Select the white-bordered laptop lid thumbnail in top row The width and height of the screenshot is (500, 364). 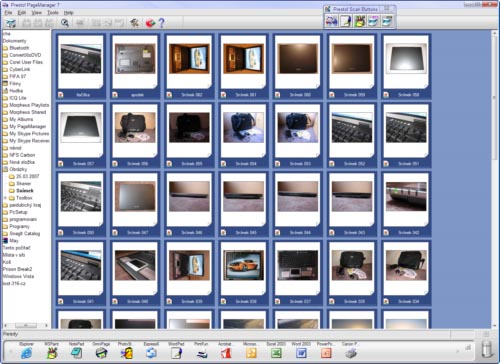406,59
